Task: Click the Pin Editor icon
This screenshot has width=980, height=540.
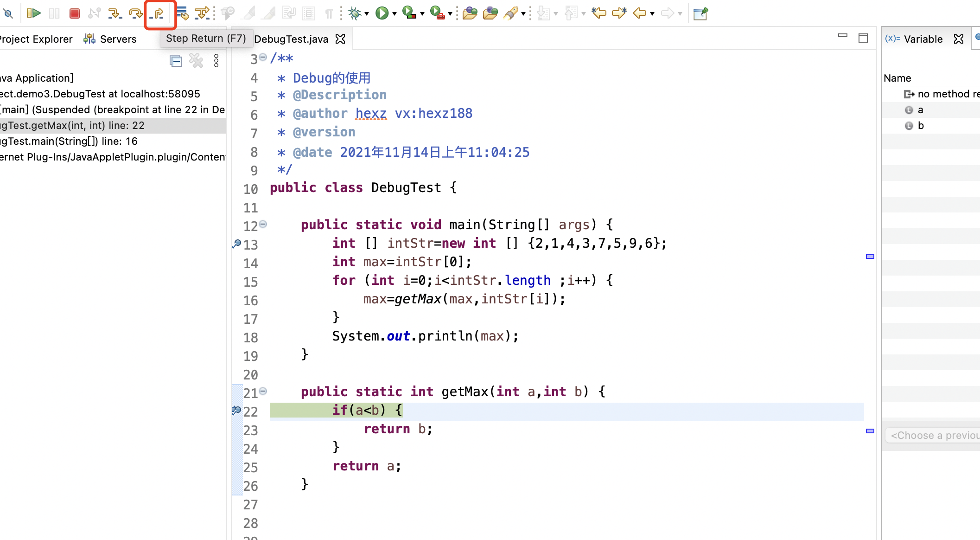Action: pyautogui.click(x=700, y=13)
